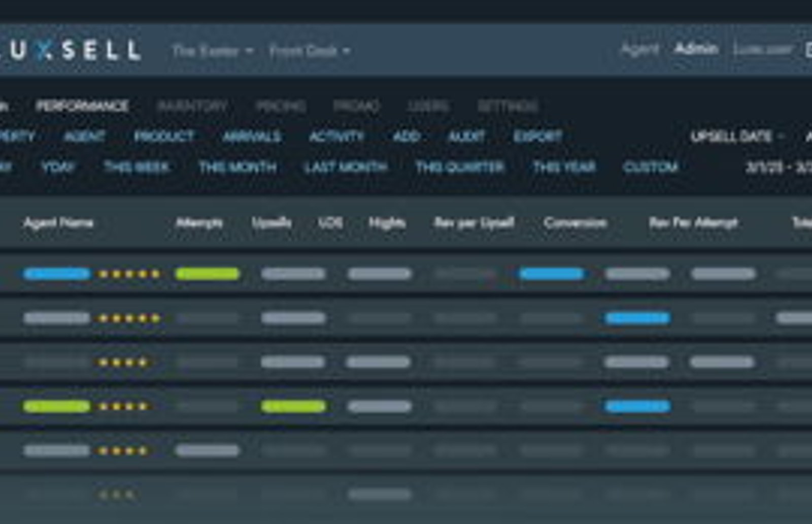Filter by This Month
812x524 pixels.
pos(238,167)
